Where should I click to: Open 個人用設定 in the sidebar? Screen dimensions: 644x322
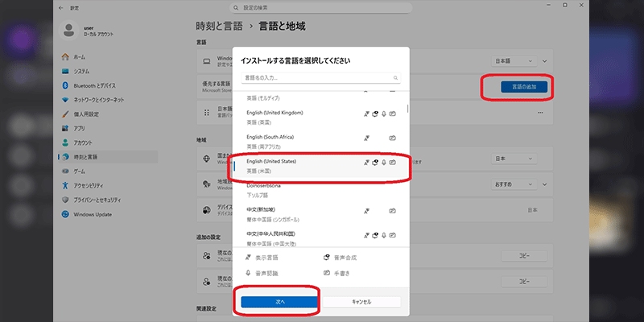tap(109, 114)
